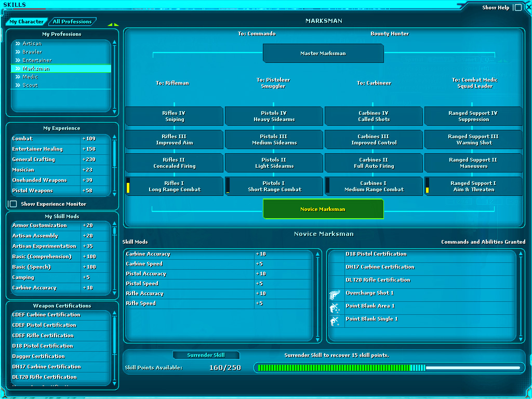Click the My Experience list scrollbar
The height and width of the screenshot is (399, 532).
tap(114, 166)
